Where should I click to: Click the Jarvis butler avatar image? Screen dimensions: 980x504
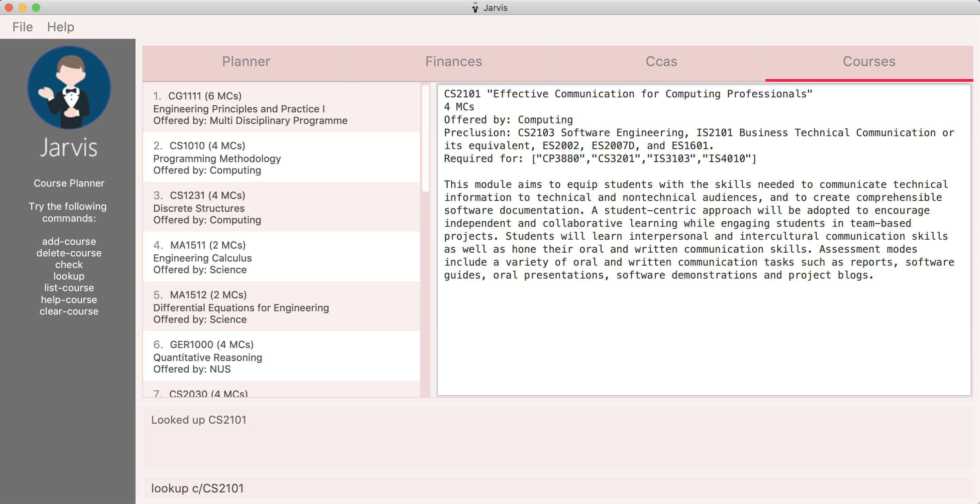(x=69, y=88)
